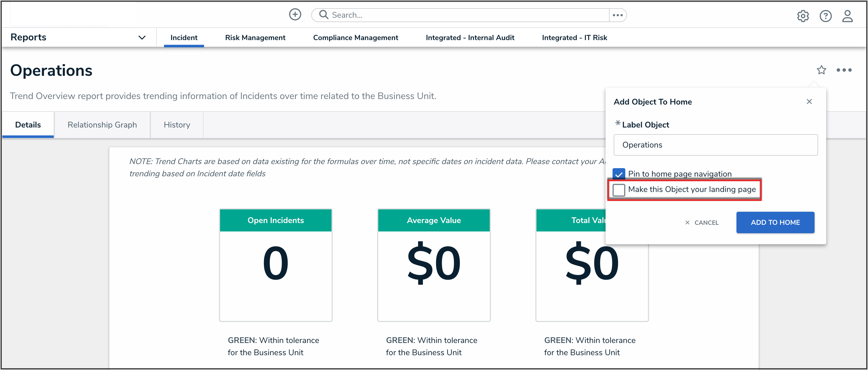868x370 pixels.
Task: Expand the Reports dropdown
Action: [142, 37]
